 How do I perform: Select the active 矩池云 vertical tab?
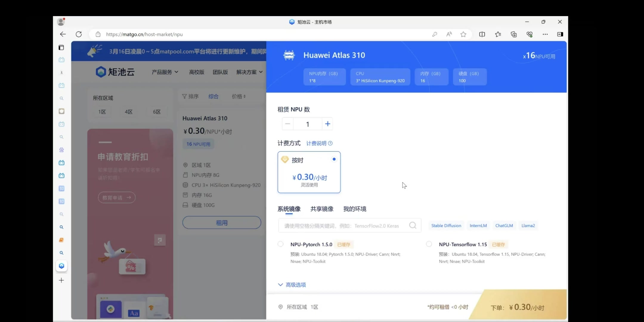pyautogui.click(x=61, y=266)
